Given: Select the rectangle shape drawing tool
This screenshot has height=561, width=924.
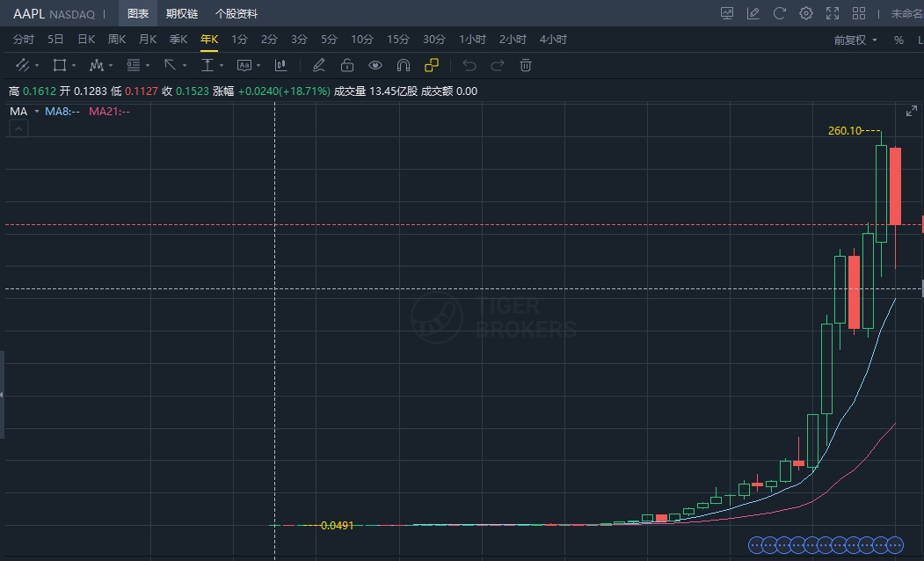Looking at the screenshot, I should click(60, 65).
